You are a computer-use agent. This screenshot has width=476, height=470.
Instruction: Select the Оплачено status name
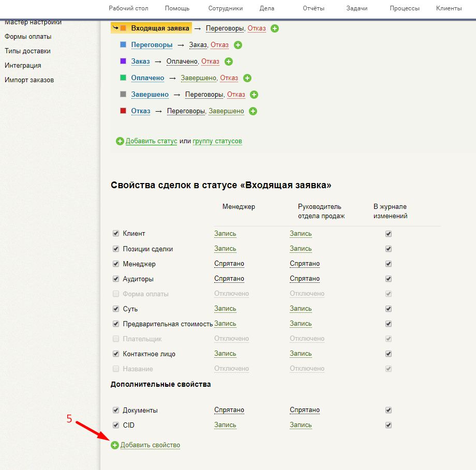click(x=147, y=78)
